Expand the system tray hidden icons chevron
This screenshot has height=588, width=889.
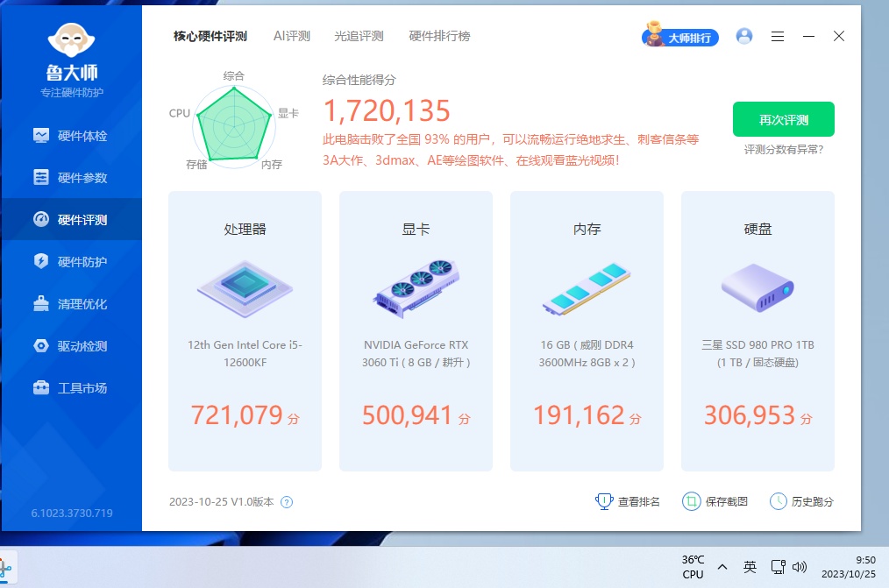(722, 567)
